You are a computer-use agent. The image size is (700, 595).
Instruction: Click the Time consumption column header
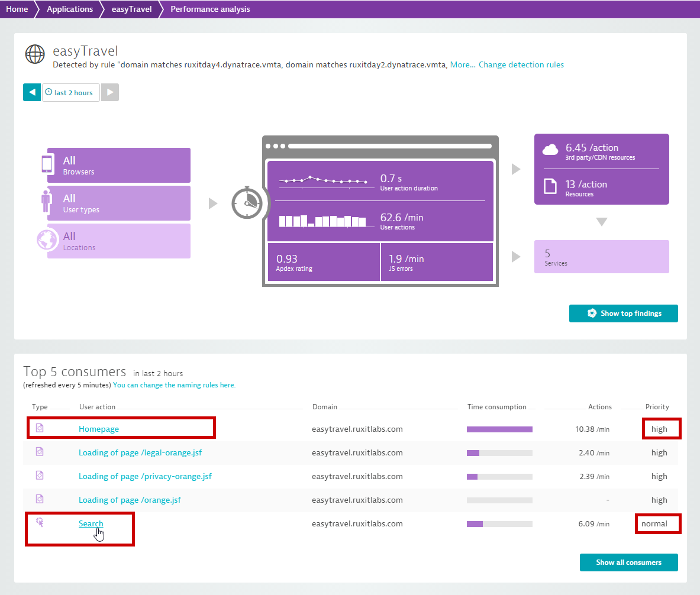497,407
